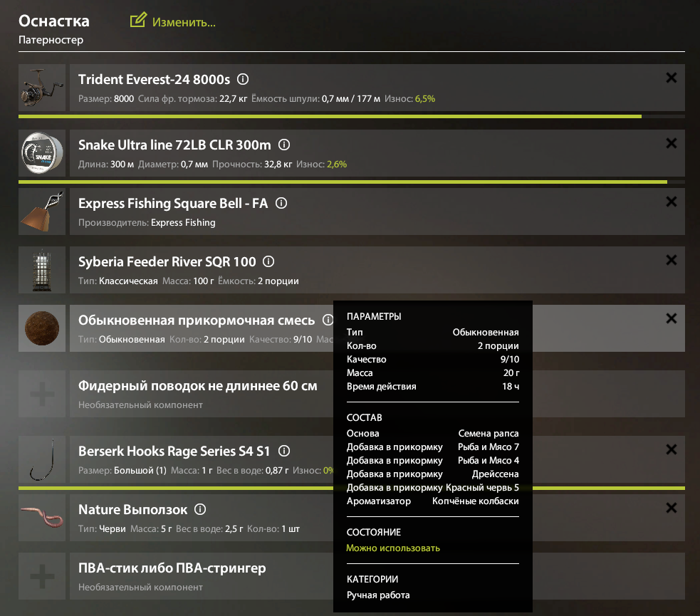The width and height of the screenshot is (700, 616).
Task: Select the Berserk hook thumbnail
Action: (42, 459)
